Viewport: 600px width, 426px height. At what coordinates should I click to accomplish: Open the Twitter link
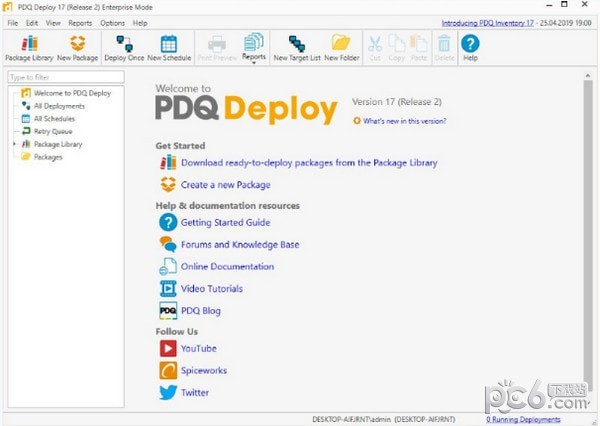[x=195, y=393]
